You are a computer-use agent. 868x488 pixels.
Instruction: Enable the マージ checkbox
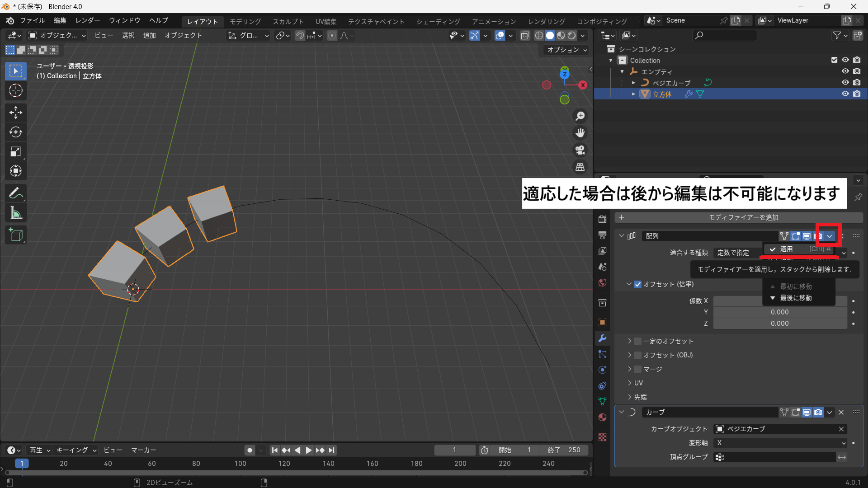pyautogui.click(x=638, y=369)
